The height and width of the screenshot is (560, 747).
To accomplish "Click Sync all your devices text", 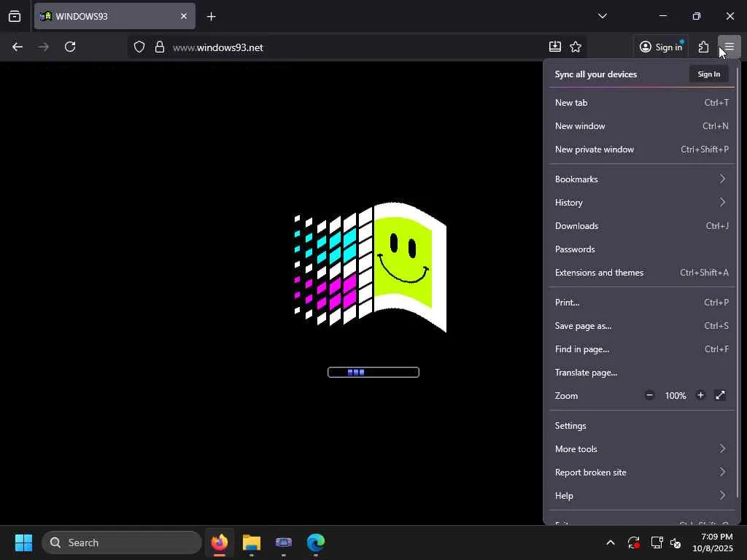I will [x=595, y=74].
